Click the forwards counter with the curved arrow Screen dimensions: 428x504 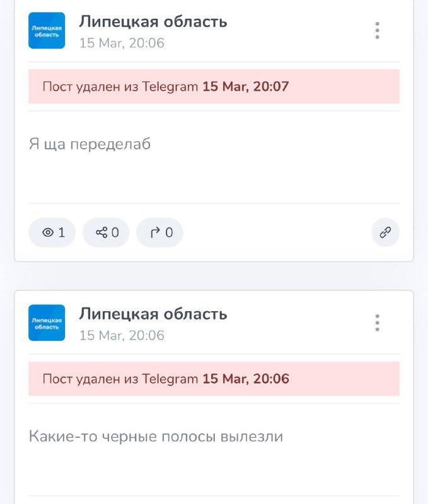(160, 232)
